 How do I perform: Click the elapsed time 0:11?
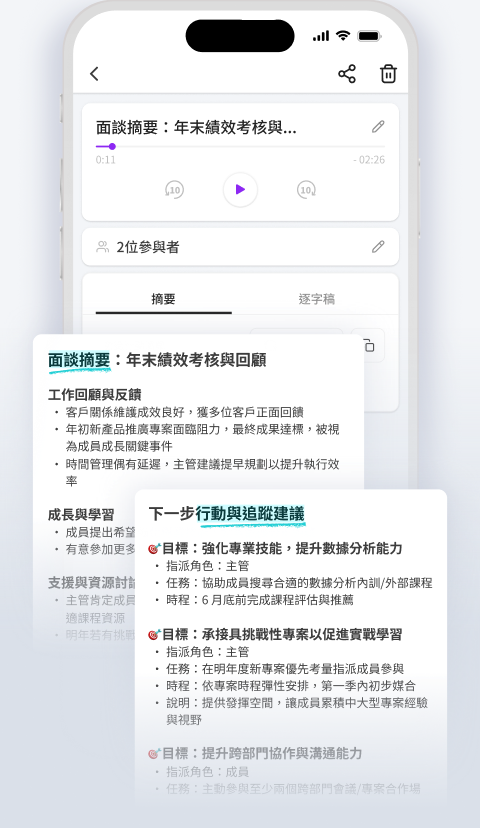(x=106, y=159)
